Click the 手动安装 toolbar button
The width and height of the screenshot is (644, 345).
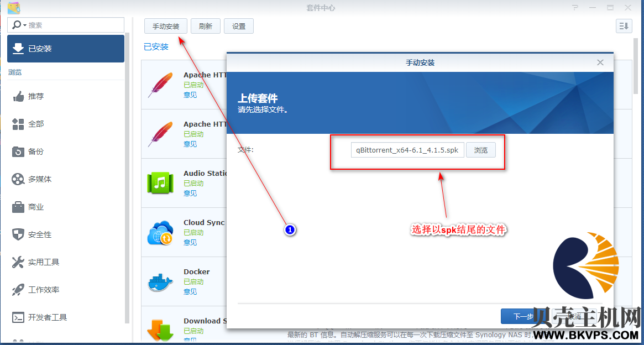tap(166, 26)
